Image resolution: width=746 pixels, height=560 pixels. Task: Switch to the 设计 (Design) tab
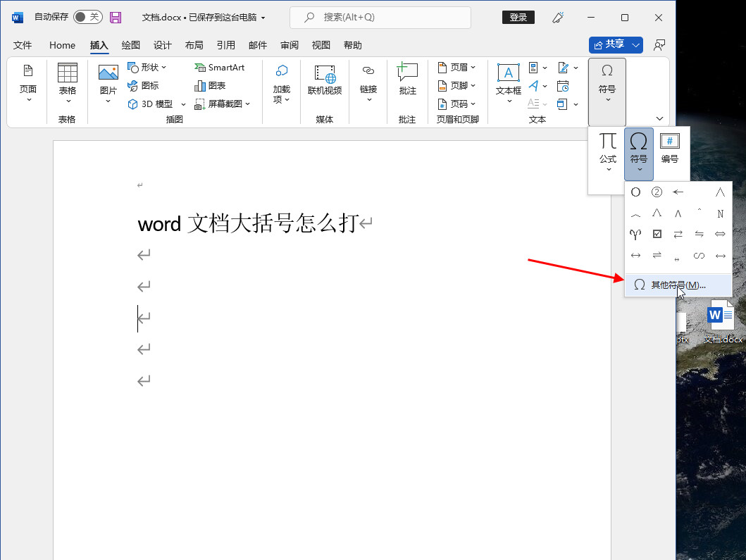click(162, 45)
